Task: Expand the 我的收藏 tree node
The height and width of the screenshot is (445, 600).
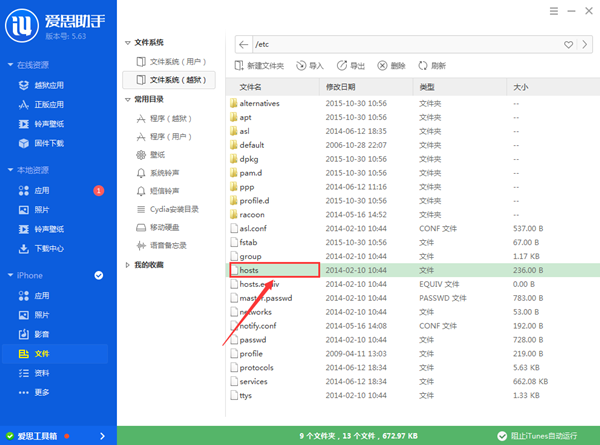Action: (127, 265)
